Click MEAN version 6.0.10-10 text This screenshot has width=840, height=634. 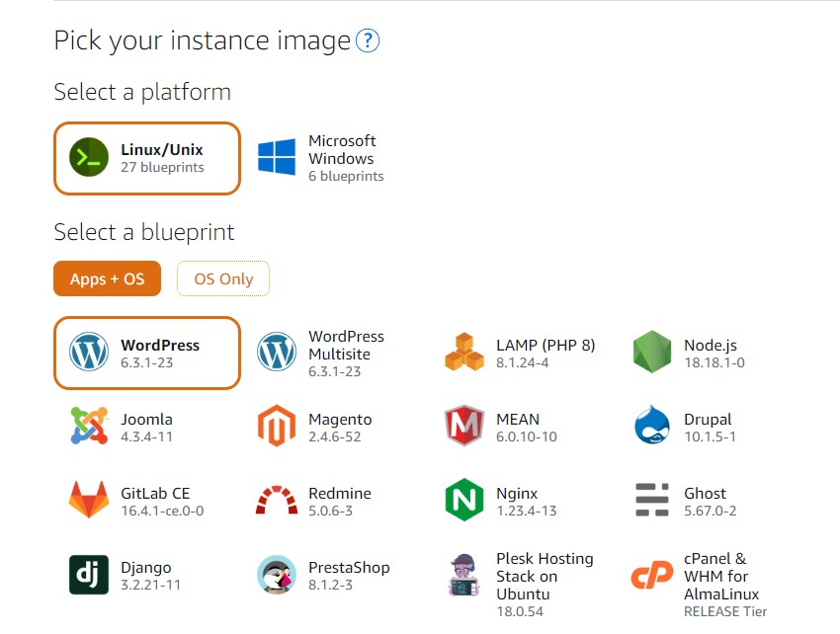(526, 436)
